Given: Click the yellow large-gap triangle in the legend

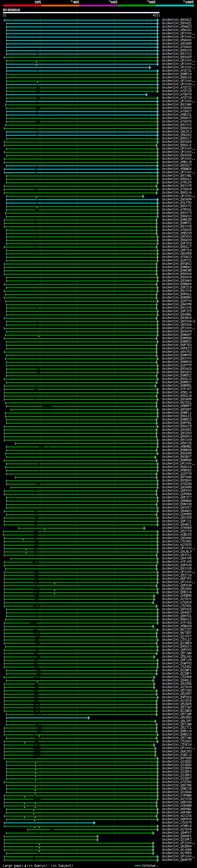Looking at the screenshot, I should 25,866.
